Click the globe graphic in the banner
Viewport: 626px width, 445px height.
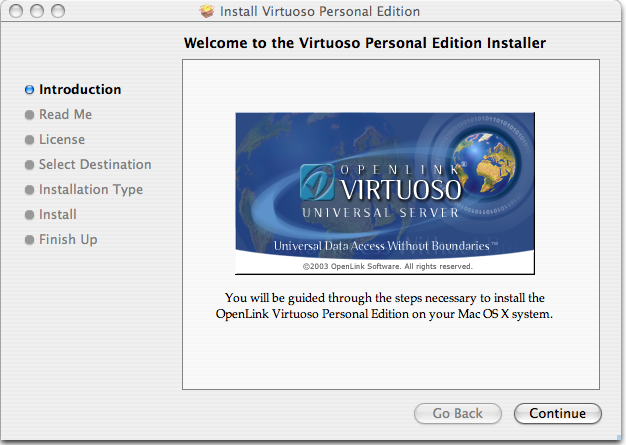click(484, 166)
